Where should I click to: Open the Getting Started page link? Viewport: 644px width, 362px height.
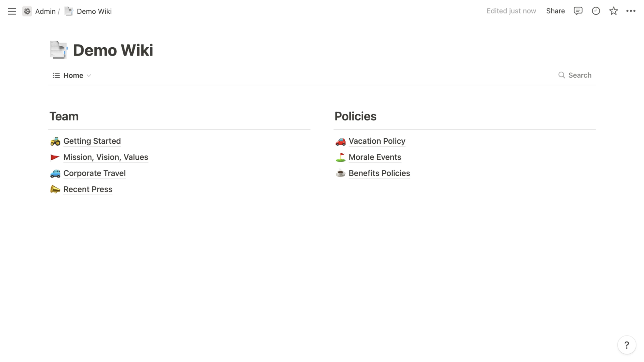pos(92,141)
